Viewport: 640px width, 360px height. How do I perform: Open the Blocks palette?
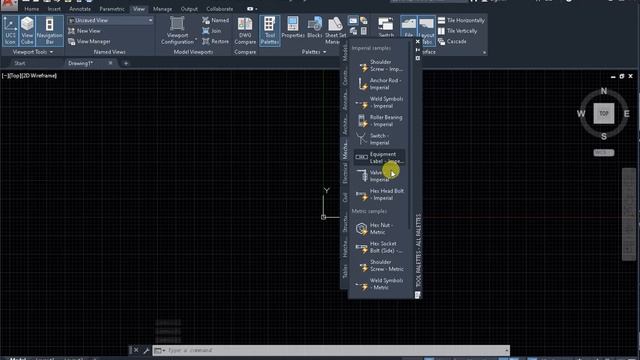pos(314,29)
